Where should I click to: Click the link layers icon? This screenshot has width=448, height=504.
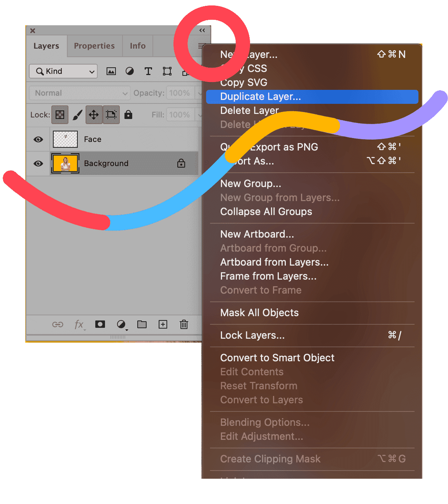point(58,324)
